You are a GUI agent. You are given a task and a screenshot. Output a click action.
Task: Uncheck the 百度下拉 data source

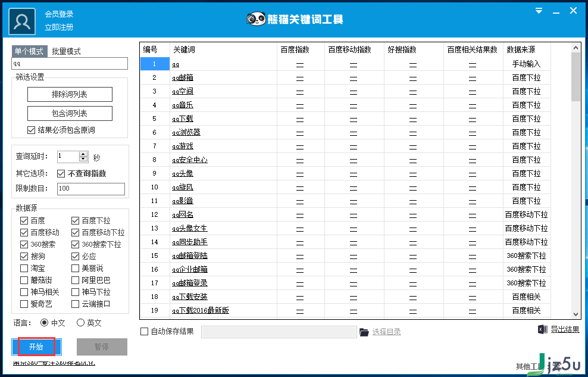(x=75, y=220)
